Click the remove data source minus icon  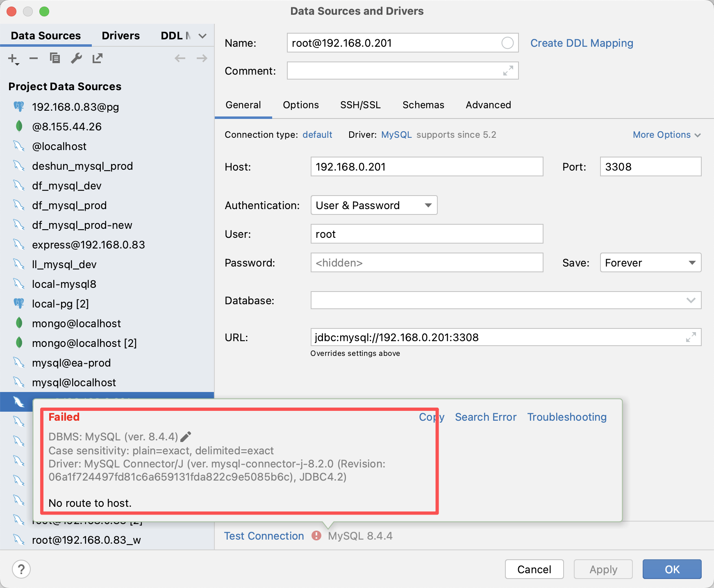34,59
